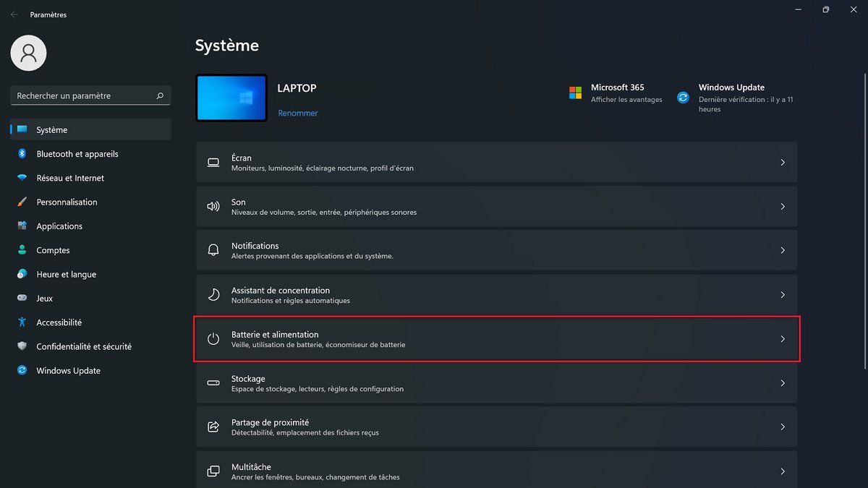
Task: Open Jeux settings label
Action: click(45, 299)
